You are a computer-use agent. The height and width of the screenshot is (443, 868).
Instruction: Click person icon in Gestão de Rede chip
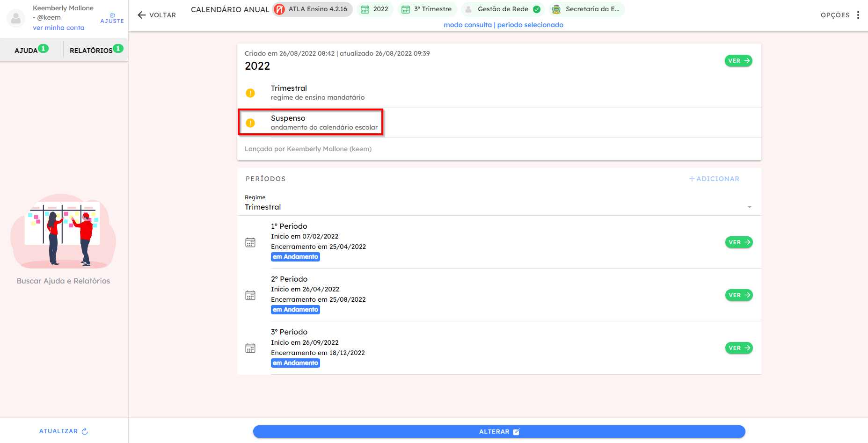coord(468,9)
